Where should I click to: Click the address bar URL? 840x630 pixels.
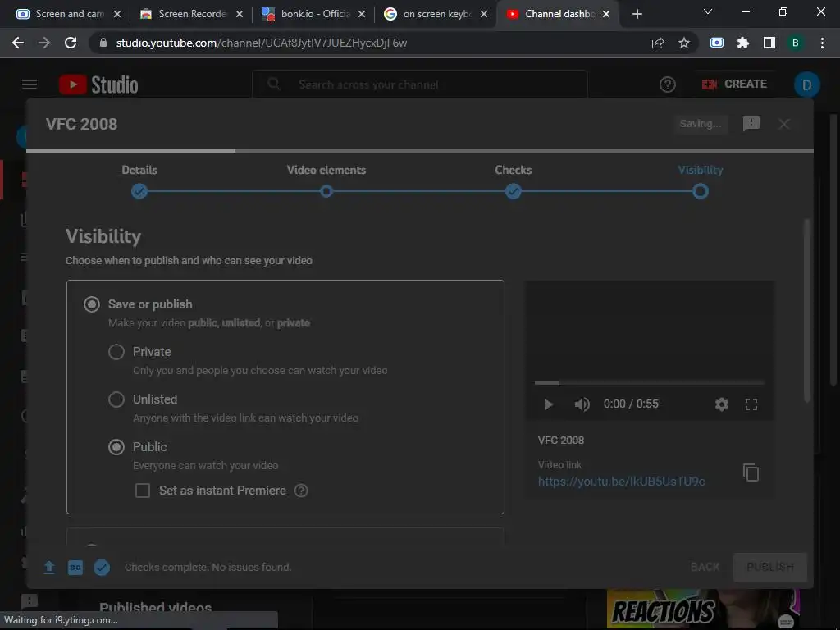tap(262, 43)
